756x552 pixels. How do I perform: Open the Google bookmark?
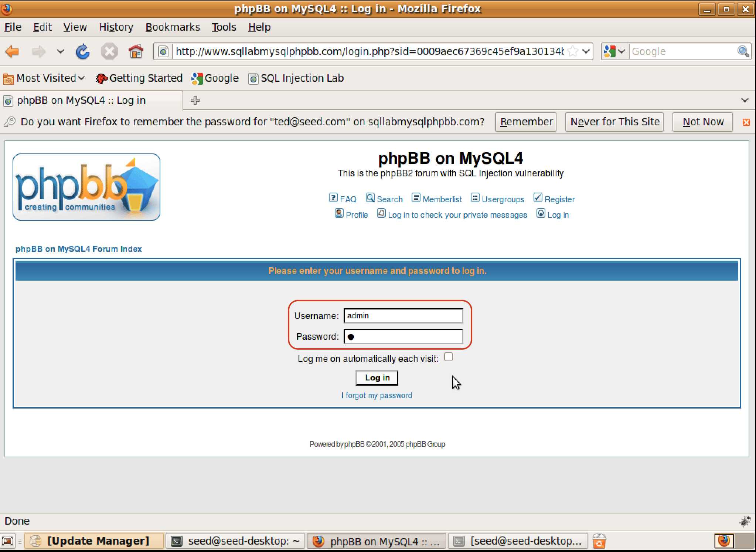pyautogui.click(x=215, y=78)
